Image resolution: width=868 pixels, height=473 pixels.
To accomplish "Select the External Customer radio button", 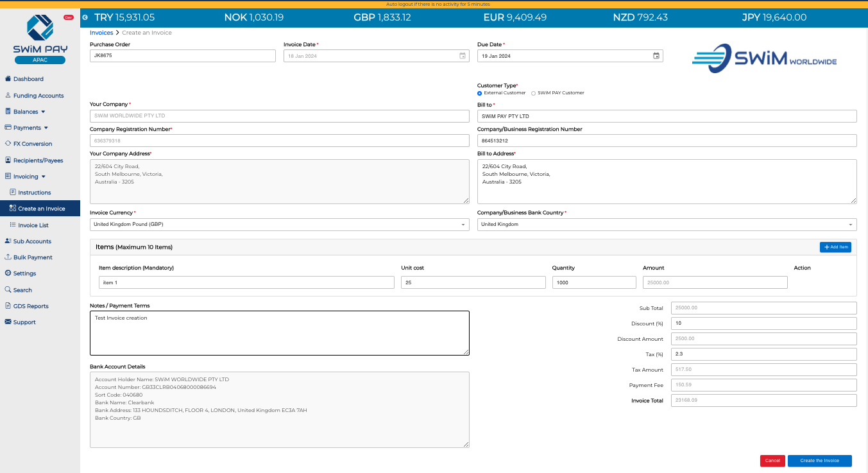I will (x=479, y=92).
